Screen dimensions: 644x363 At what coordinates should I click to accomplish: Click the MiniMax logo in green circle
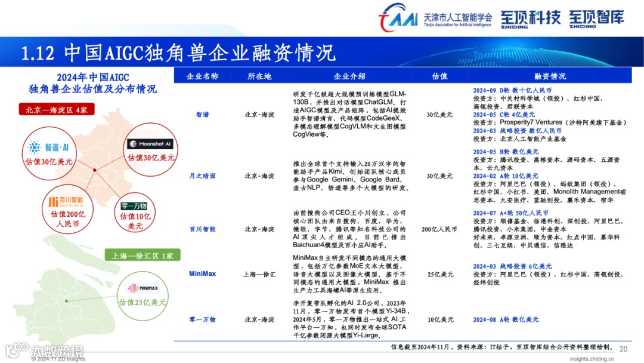point(143,288)
